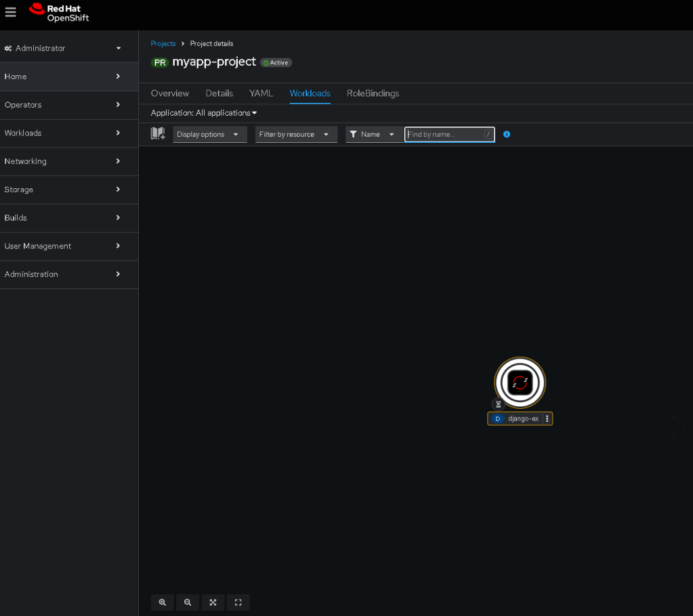Expand the Workloads sidebar section
The width and height of the screenshot is (693, 616).
coord(69,133)
